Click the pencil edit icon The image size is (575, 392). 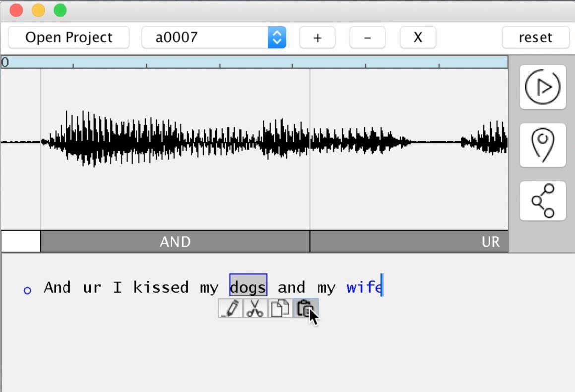[230, 308]
